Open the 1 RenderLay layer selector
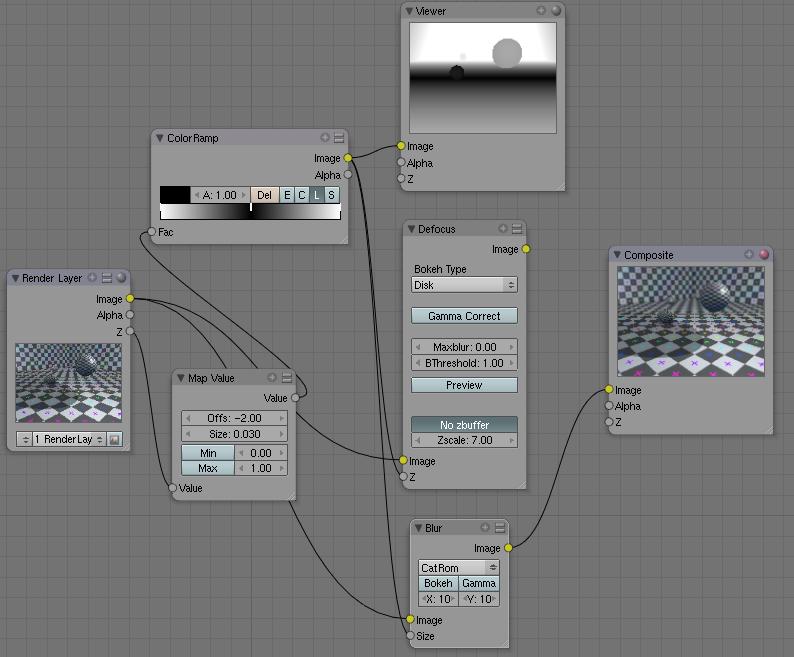 click(x=69, y=439)
